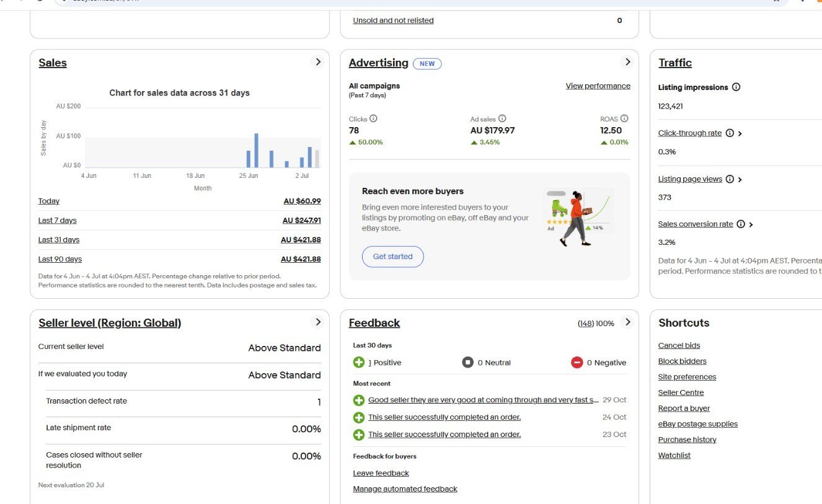Viewport: 822px width, 504px height.
Task: Open Sales panel chevron arrow
Action: point(318,62)
